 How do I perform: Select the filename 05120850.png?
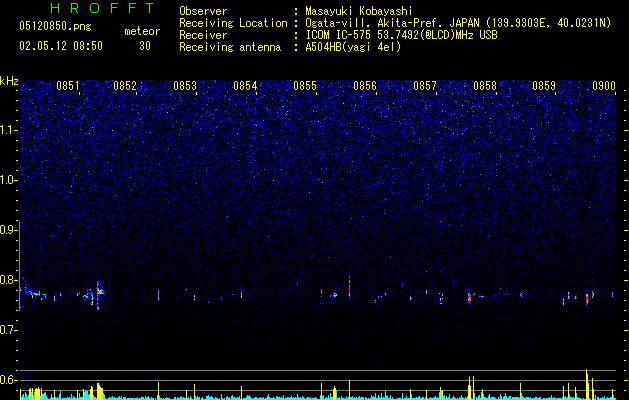[x=55, y=27]
